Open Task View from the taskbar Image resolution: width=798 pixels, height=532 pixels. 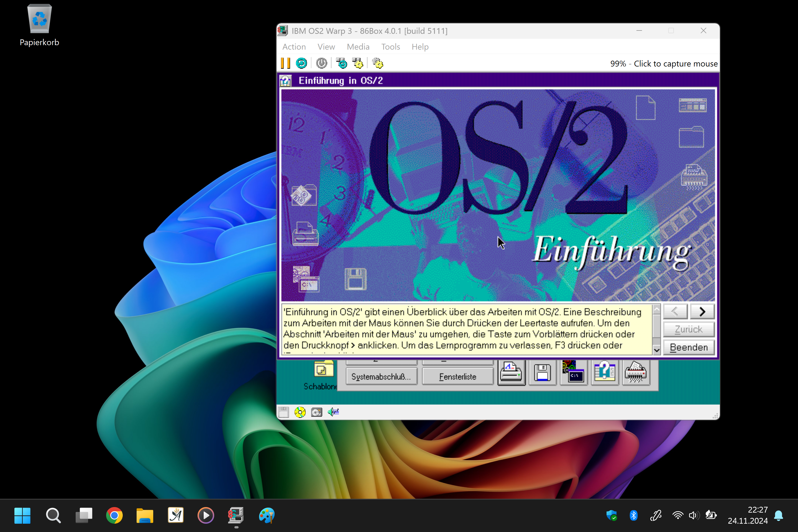84,515
